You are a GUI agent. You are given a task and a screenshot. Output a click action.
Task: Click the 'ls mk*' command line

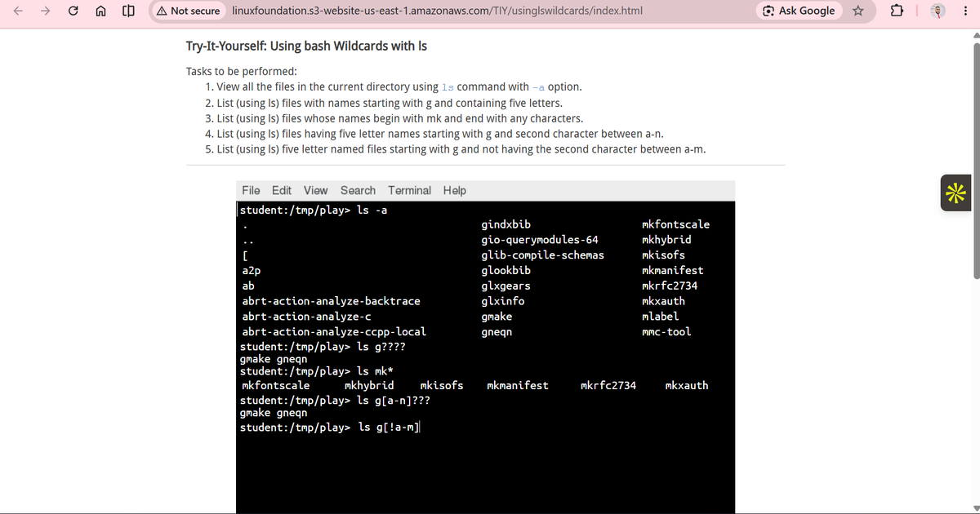[316, 371]
